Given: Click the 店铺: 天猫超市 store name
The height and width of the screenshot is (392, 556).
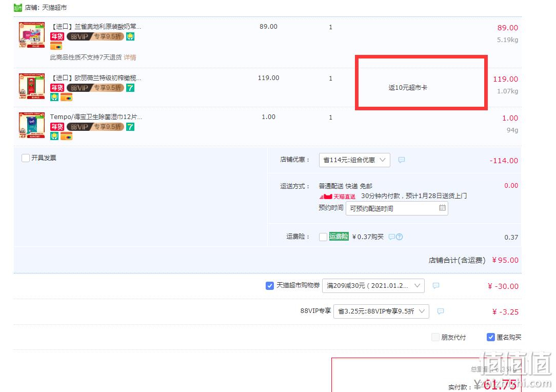Looking at the screenshot, I should point(46,8).
